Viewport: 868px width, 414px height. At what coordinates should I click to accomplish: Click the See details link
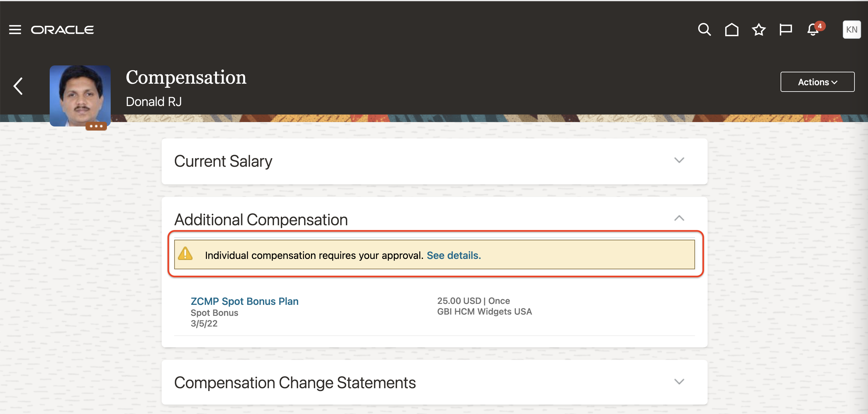tap(453, 255)
